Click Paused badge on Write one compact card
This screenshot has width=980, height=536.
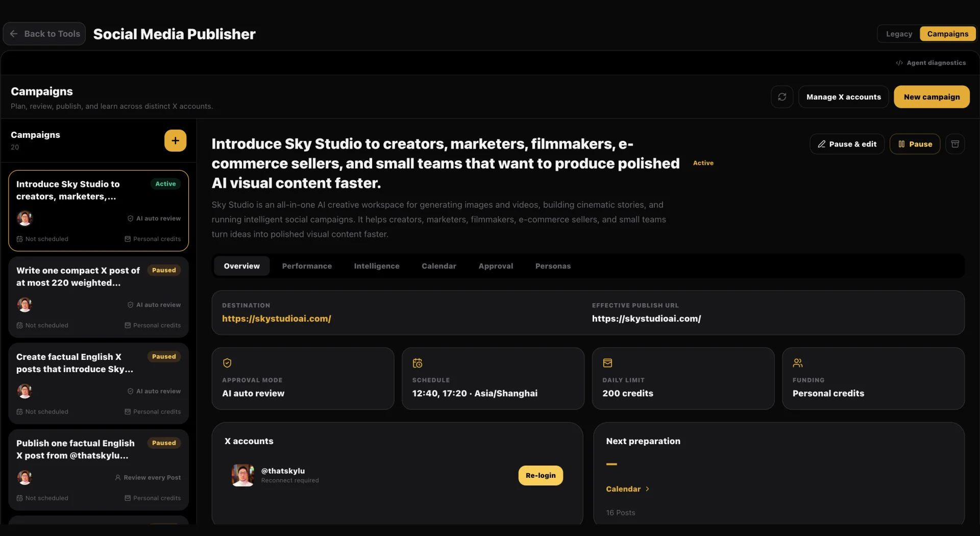(164, 270)
